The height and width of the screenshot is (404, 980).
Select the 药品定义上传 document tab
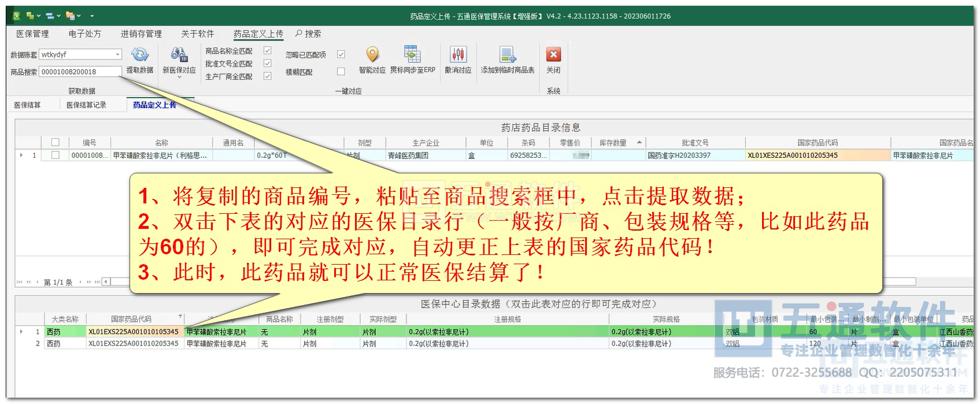[154, 105]
